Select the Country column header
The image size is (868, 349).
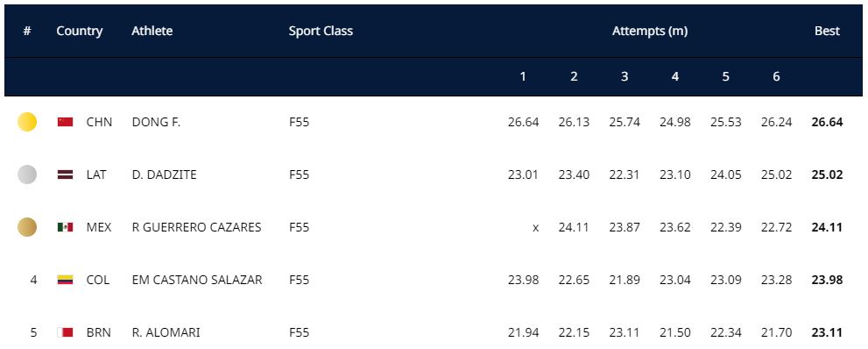pos(79,31)
